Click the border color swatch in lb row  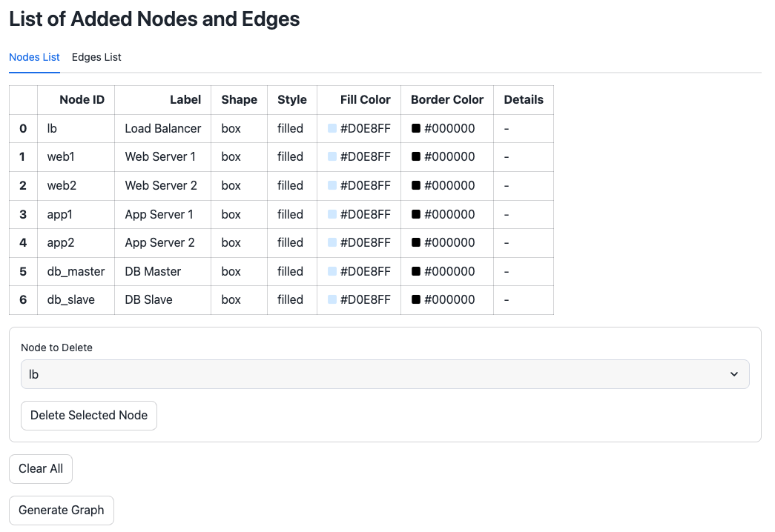tap(416, 128)
